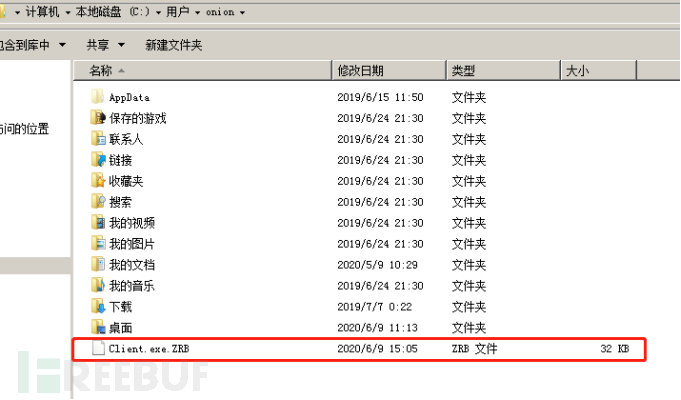This screenshot has height=400, width=681.
Task: Select the 桌面 folder icon
Action: pyautogui.click(x=98, y=328)
